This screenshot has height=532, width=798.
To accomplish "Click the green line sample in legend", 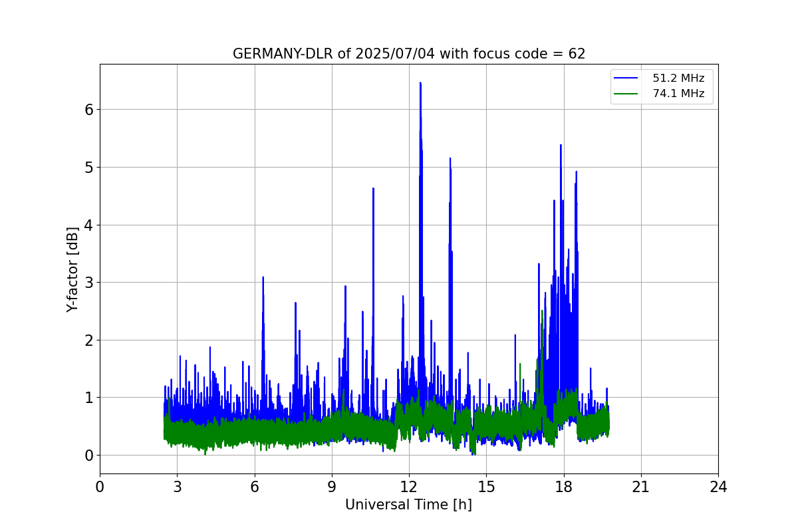I will click(627, 94).
